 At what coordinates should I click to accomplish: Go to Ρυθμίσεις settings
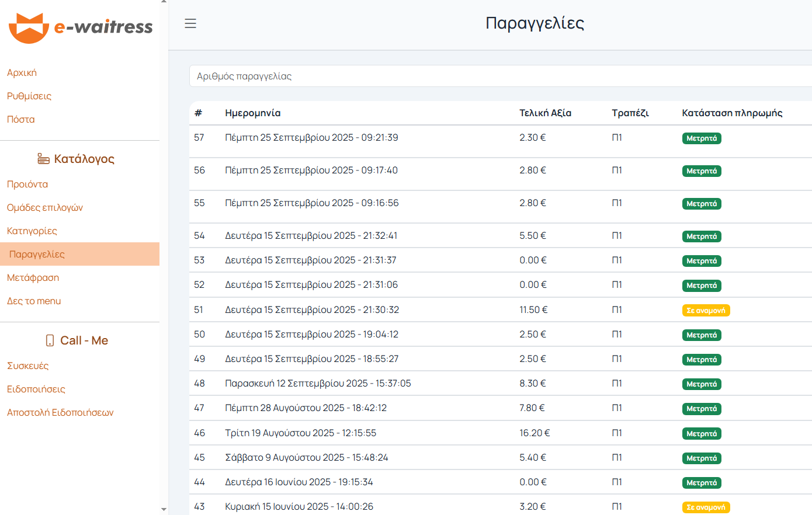[29, 96]
